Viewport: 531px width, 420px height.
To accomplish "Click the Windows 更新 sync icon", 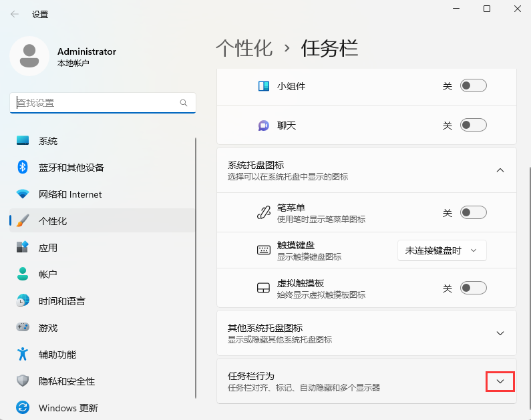I will tap(23, 407).
